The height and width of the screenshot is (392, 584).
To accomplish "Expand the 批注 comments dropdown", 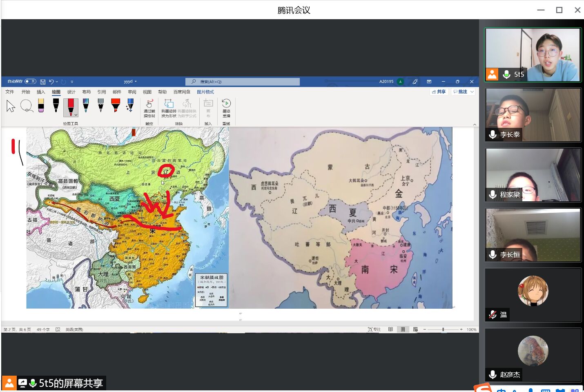I will tap(472, 92).
